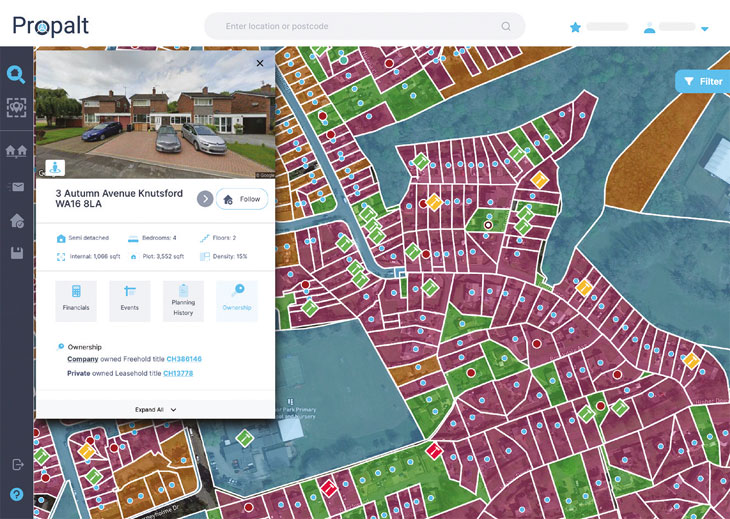The width and height of the screenshot is (730, 519).
Task: Open freehold title CH380146 link
Action: pyautogui.click(x=182, y=359)
